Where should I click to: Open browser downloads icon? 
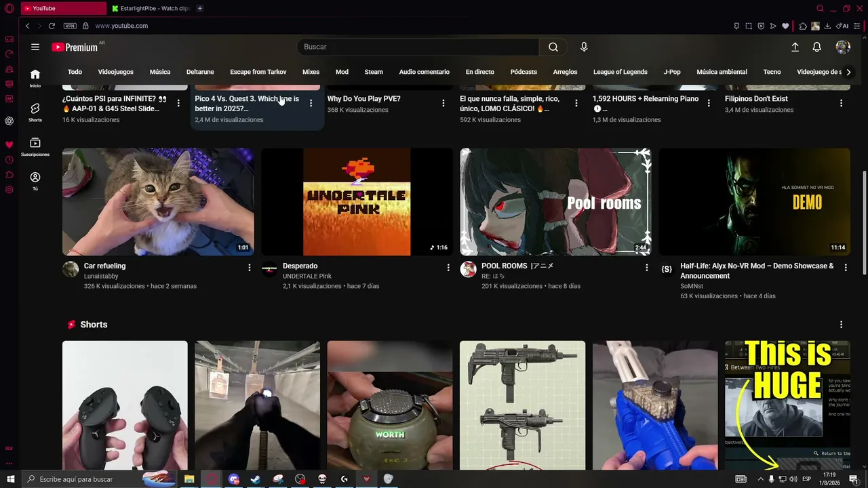pyautogui.click(x=827, y=26)
